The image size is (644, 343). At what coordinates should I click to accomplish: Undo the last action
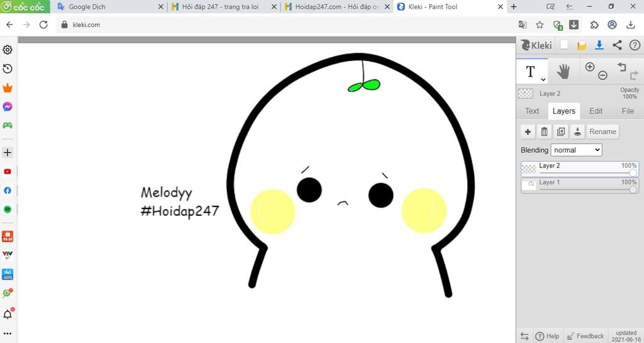coord(622,67)
